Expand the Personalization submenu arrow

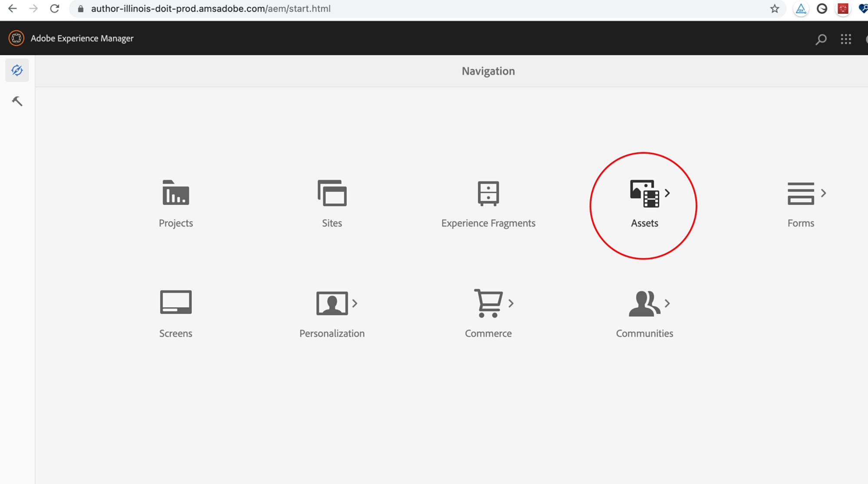355,303
